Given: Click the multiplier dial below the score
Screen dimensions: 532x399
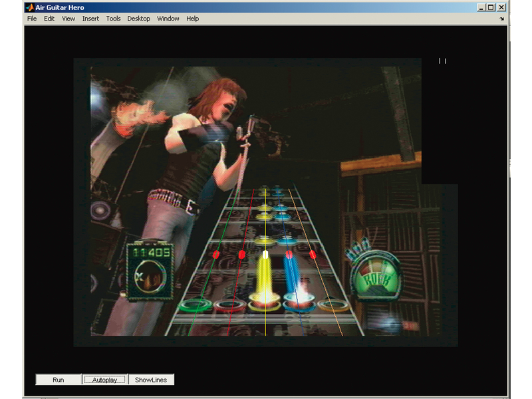Looking at the screenshot, I should (150, 277).
